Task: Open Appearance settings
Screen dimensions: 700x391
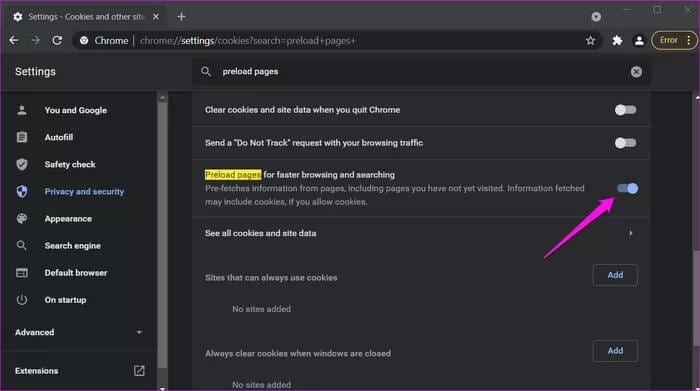Action: pos(68,219)
